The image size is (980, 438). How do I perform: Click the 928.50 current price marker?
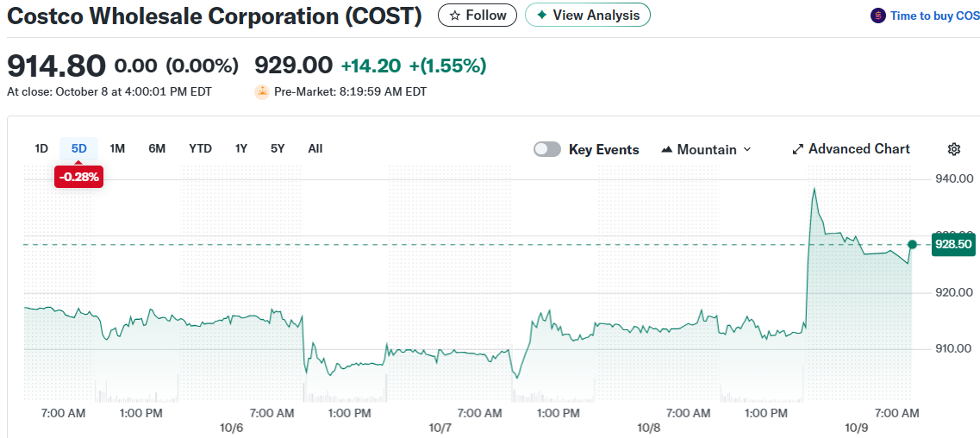pos(953,245)
